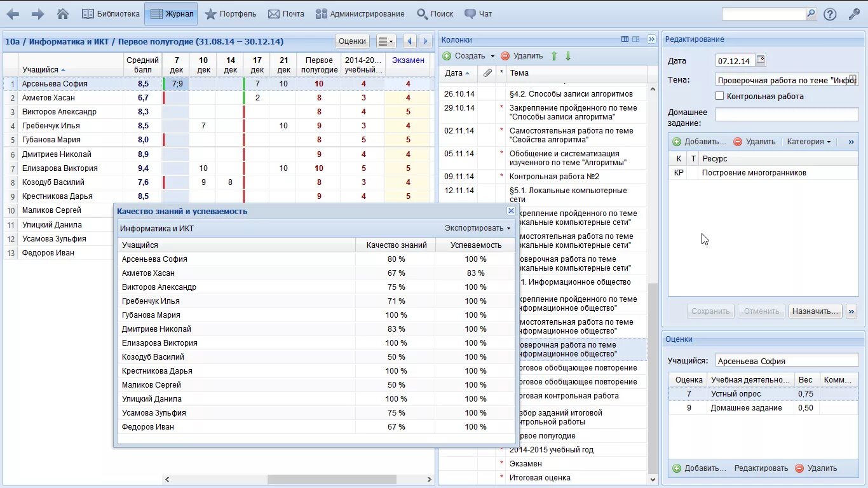Select grade row Устный опрос

coord(763,394)
